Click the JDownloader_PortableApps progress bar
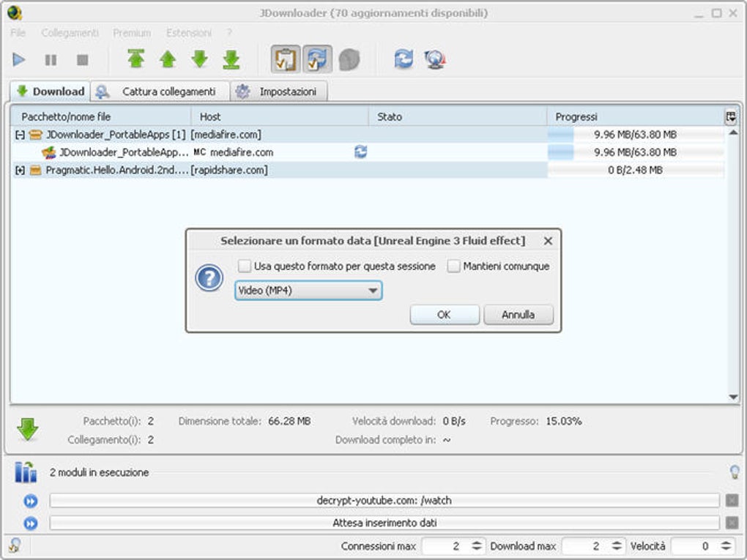The width and height of the screenshot is (747, 560). pos(636,135)
